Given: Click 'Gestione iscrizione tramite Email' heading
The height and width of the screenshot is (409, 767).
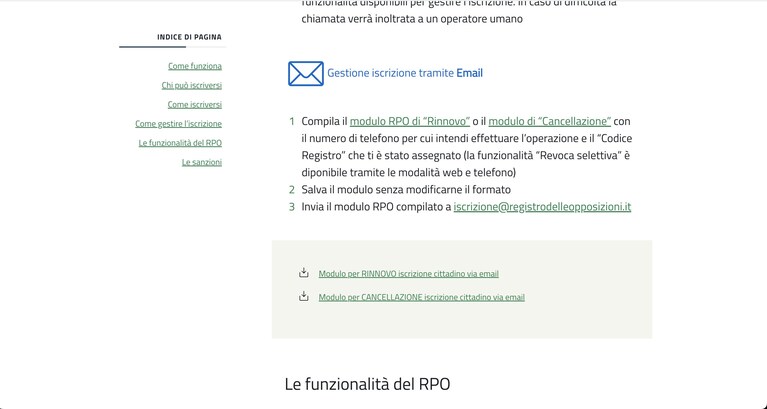Looking at the screenshot, I should pyautogui.click(x=405, y=73).
